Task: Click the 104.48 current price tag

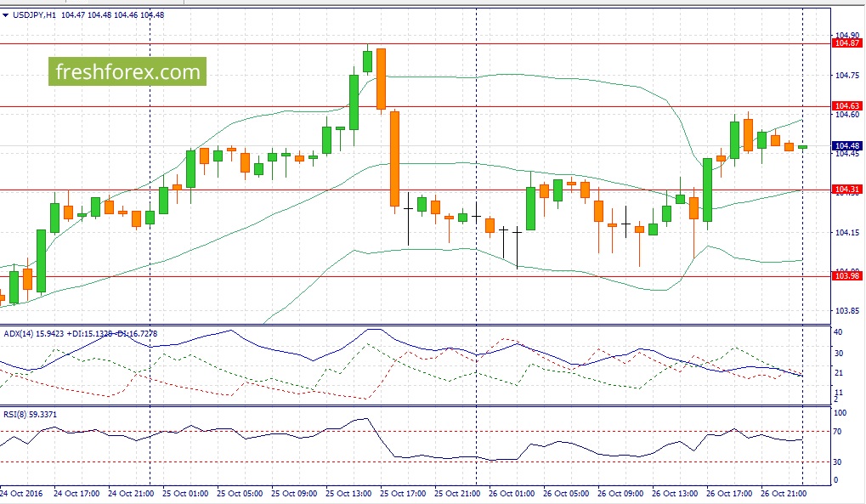Action: click(844, 146)
